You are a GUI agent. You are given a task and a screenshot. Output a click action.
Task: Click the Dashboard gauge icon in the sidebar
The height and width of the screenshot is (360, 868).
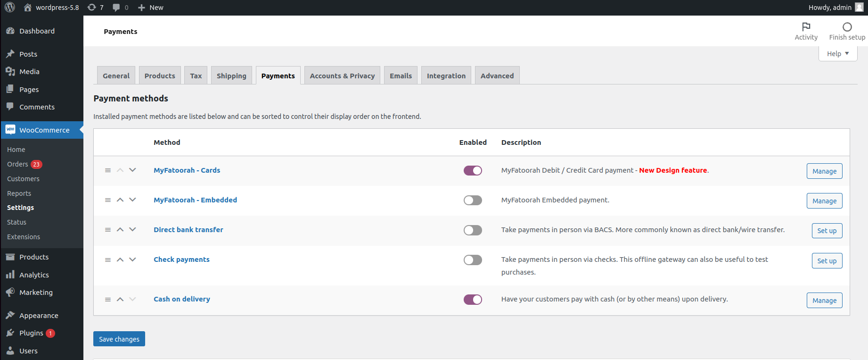[10, 31]
